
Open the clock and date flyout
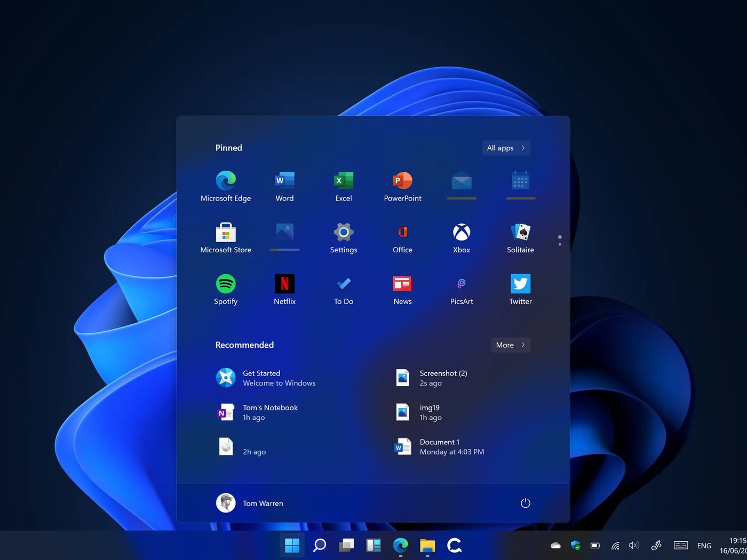coord(733,545)
